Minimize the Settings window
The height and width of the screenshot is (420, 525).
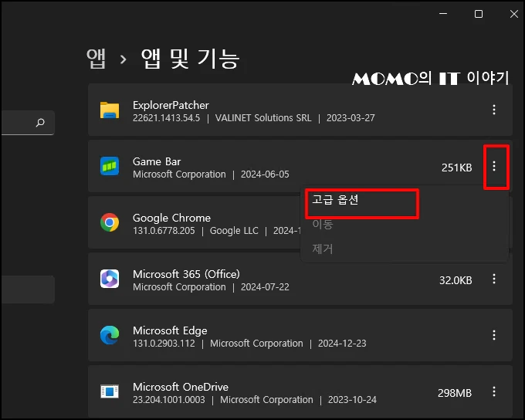tap(443, 14)
